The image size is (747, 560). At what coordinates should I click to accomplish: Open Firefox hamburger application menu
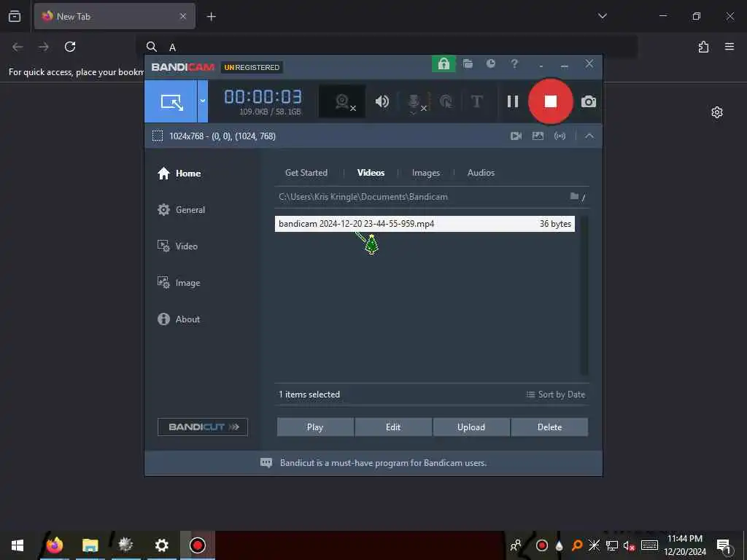(x=729, y=47)
